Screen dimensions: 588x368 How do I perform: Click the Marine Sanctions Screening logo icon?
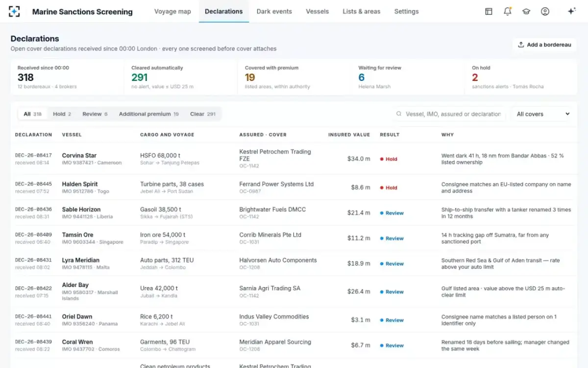point(15,11)
